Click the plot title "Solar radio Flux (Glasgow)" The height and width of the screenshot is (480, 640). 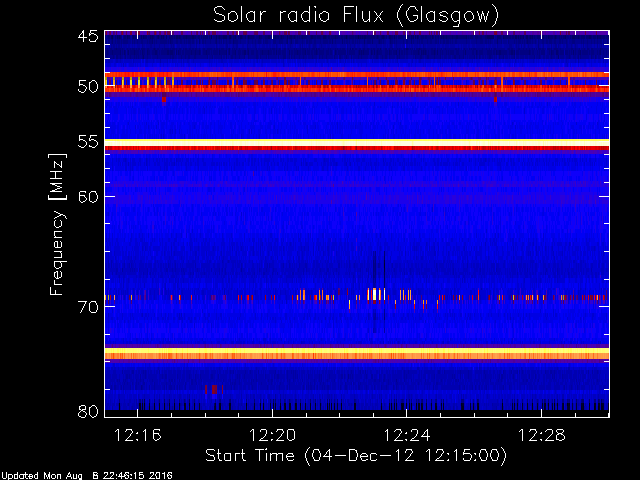pyautogui.click(x=356, y=16)
